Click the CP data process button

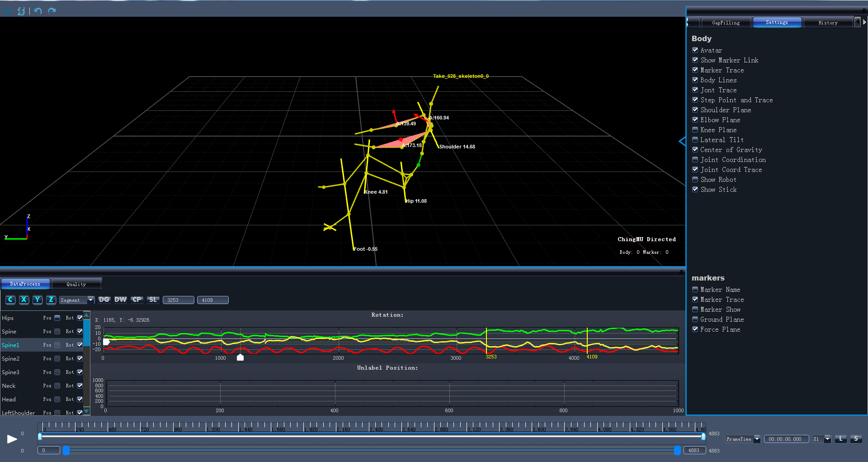point(137,300)
